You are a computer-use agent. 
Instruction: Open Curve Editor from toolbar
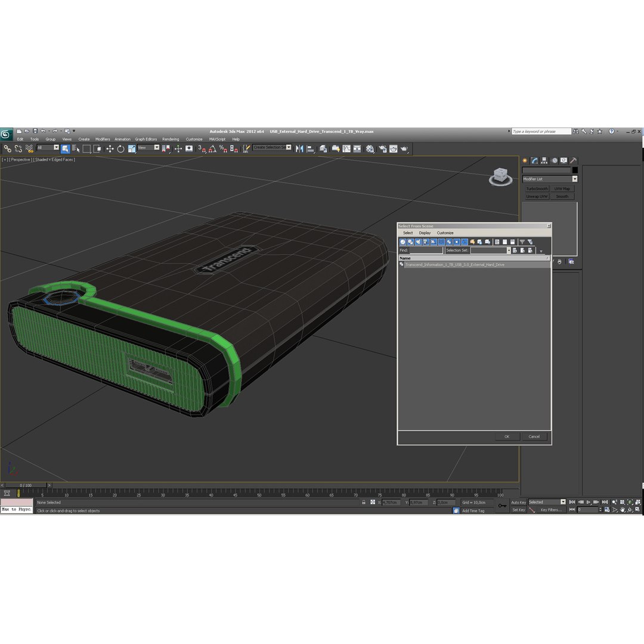(346, 148)
